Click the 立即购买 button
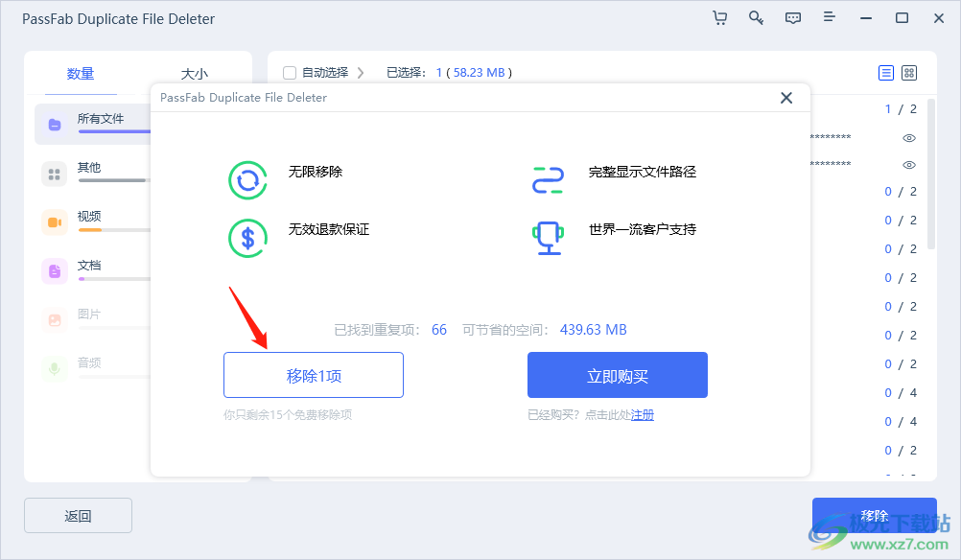The image size is (961, 560). pos(618,375)
